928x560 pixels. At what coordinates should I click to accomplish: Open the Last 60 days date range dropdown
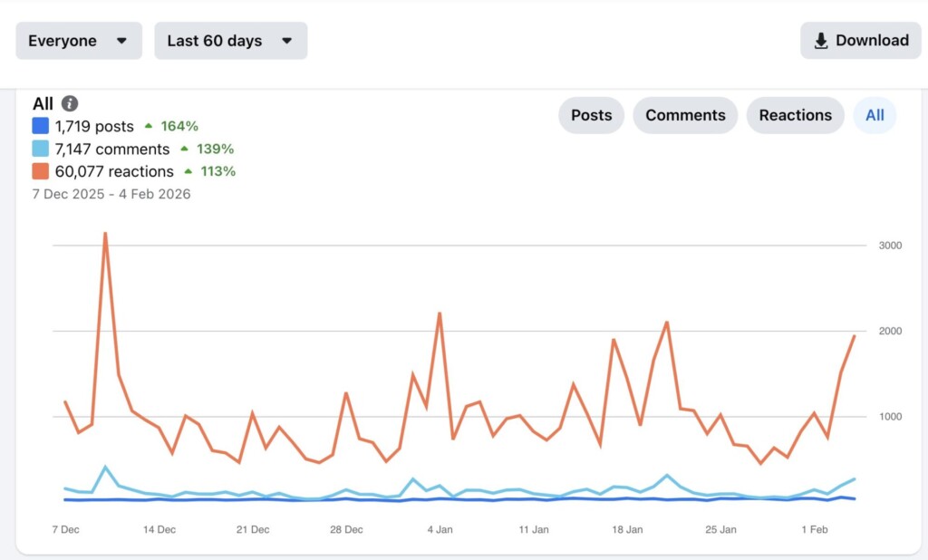point(231,40)
